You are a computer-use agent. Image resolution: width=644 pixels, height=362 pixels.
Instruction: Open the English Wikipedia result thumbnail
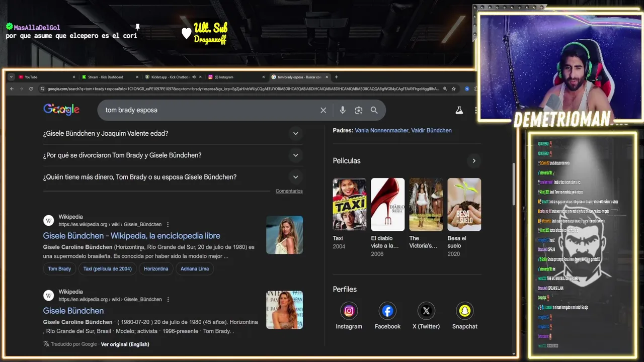pyautogui.click(x=284, y=310)
